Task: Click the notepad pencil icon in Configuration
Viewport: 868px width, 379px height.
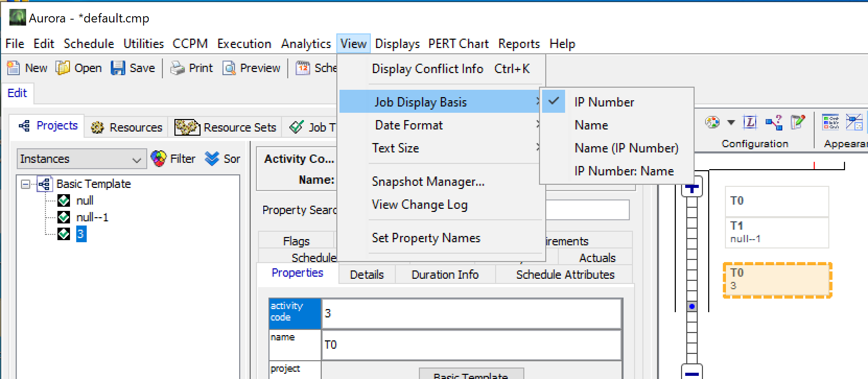Action: point(797,123)
